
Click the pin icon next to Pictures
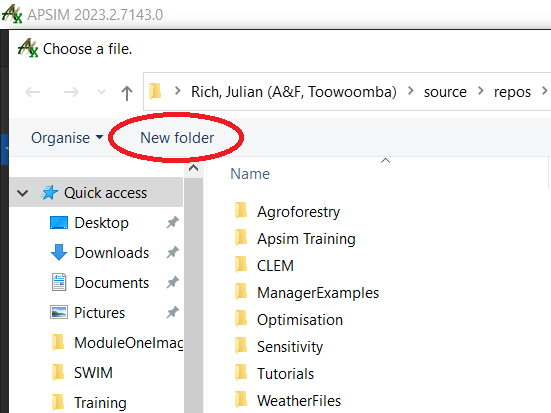[173, 312]
